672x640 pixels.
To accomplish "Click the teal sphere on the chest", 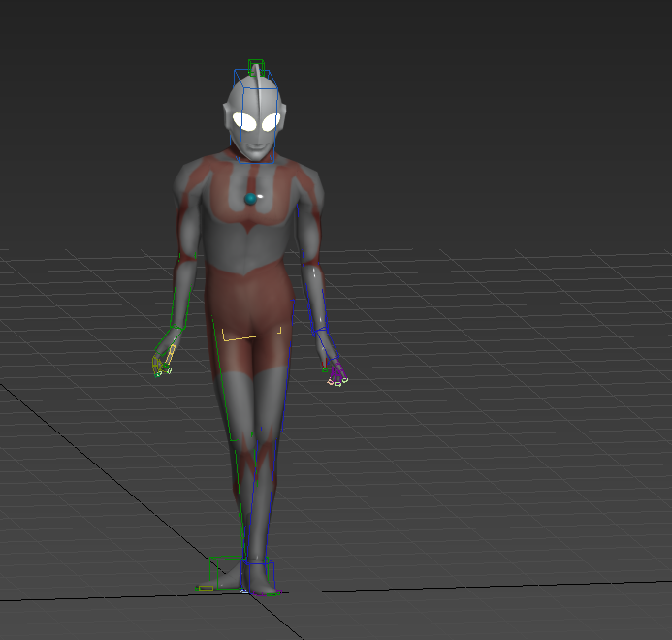I will pos(250,199).
